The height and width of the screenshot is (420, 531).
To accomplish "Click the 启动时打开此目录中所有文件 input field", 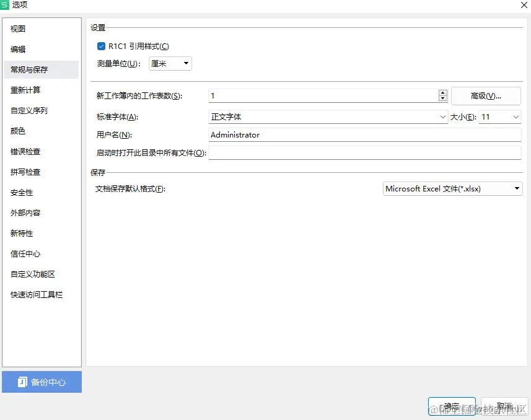I will point(365,153).
